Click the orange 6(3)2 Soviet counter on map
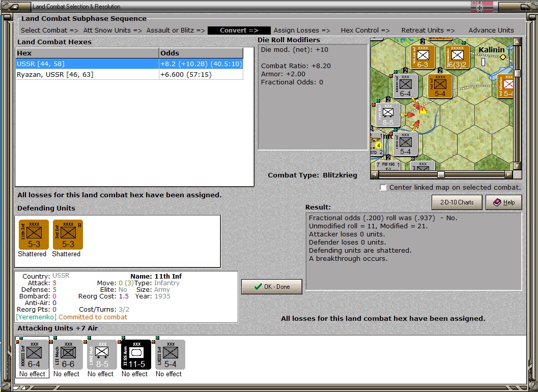The height and width of the screenshot is (392, 538). click(458, 56)
